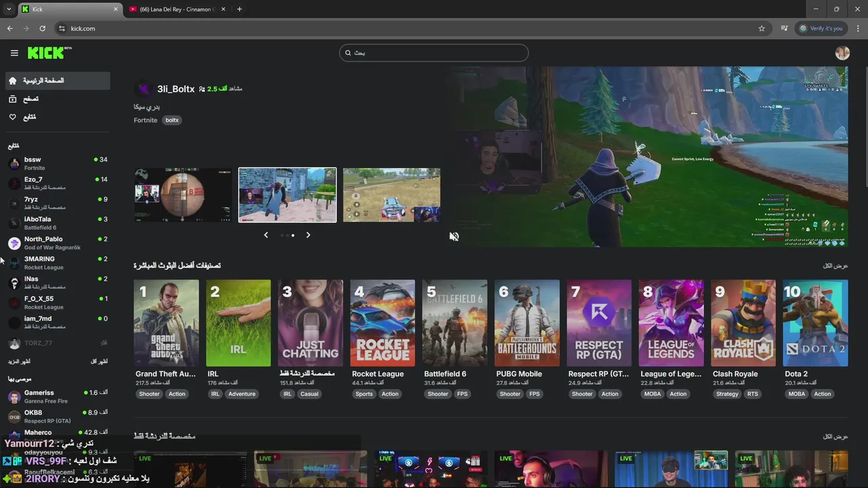Screen dimensions: 868x488
Task: Close the Kick browser tab
Action: [115, 9]
